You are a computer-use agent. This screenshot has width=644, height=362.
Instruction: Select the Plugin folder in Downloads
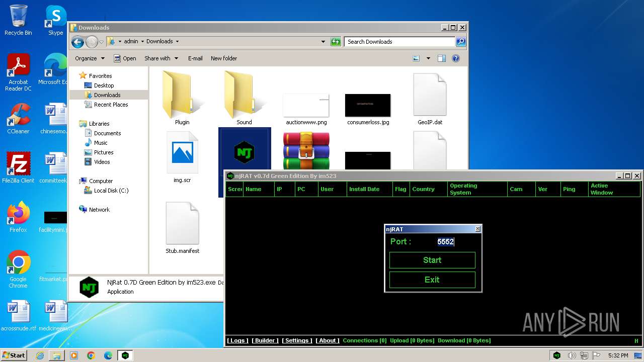(x=182, y=99)
